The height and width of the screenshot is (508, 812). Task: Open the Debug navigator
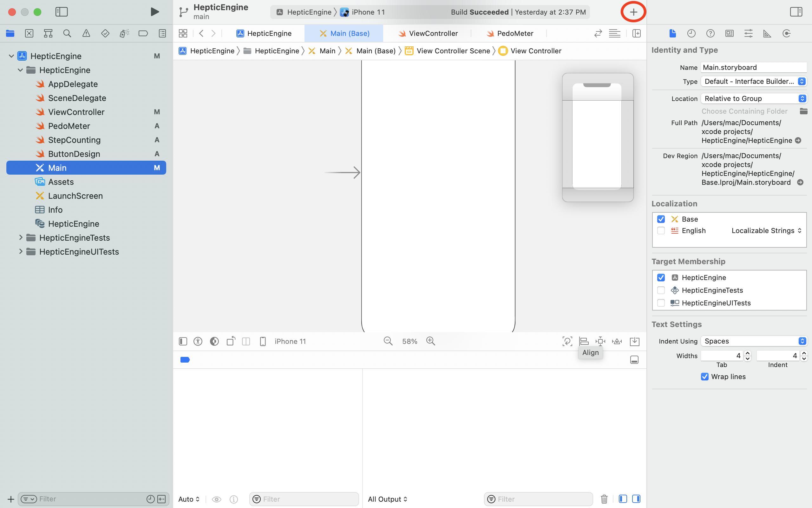pos(124,33)
